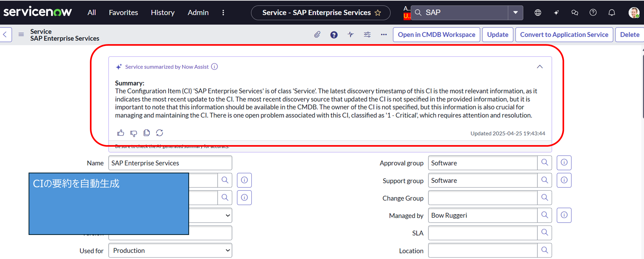This screenshot has width=644, height=259.
Task: Open the Now Assist sparkle icon in header
Action: point(556,12)
